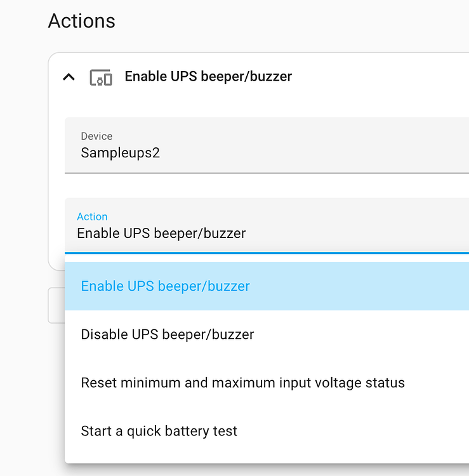Click the white padding above the first dropdown option
The height and width of the screenshot is (476, 469).
click(x=267, y=258)
